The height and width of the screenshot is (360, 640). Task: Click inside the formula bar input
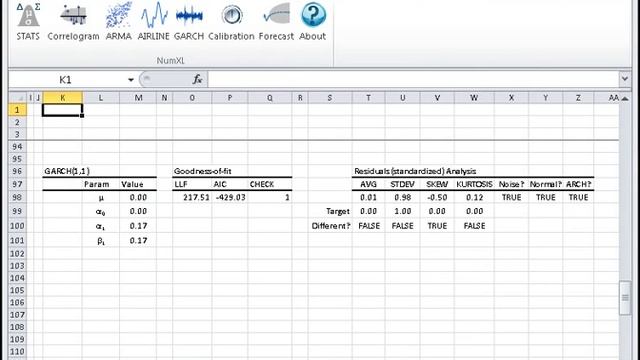(x=413, y=79)
